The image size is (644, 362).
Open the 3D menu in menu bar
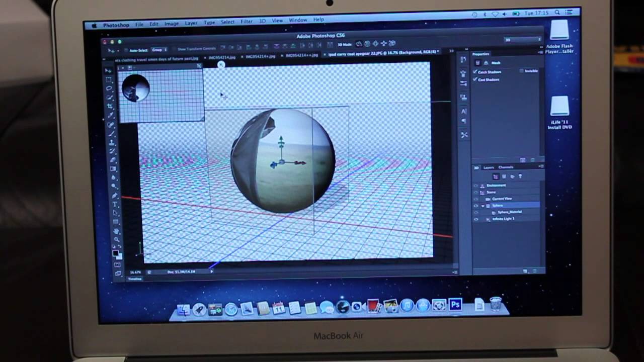tap(262, 21)
